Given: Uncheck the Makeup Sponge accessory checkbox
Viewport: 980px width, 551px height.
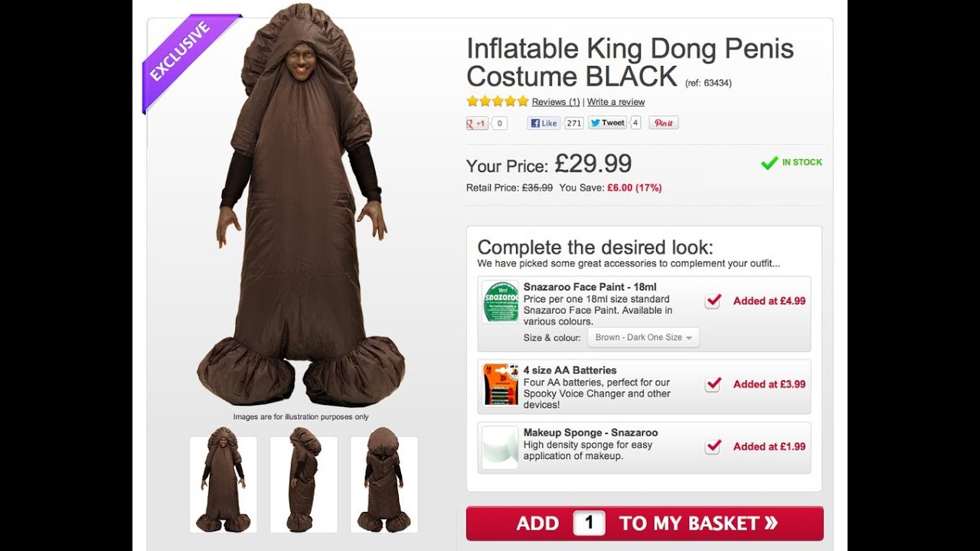Looking at the screenshot, I should [x=713, y=446].
